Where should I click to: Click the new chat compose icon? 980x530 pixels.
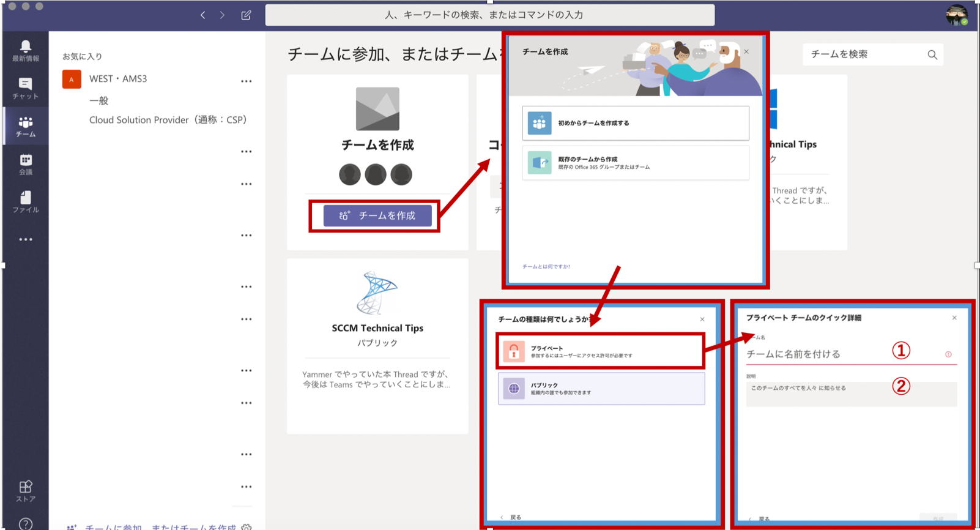(x=246, y=15)
